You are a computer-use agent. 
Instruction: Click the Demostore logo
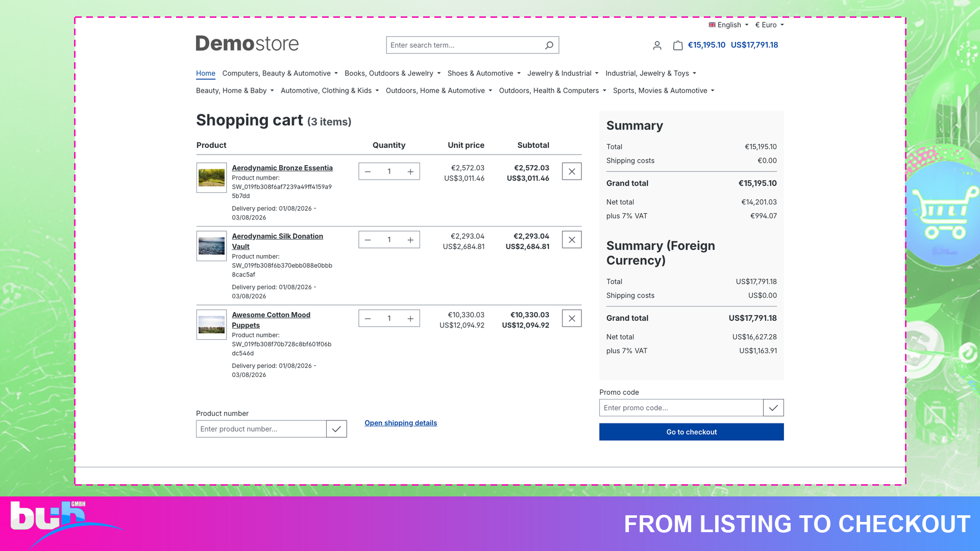click(247, 44)
